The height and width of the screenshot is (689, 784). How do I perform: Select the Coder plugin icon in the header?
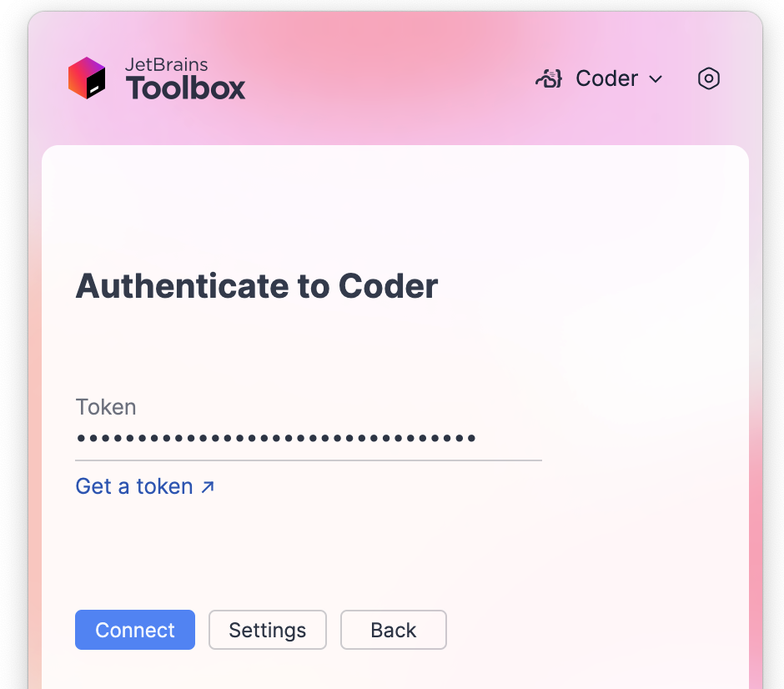tap(549, 78)
